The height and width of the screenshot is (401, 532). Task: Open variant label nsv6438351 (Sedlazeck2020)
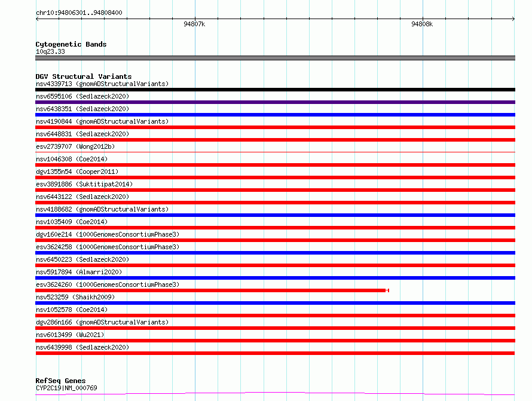click(82, 109)
